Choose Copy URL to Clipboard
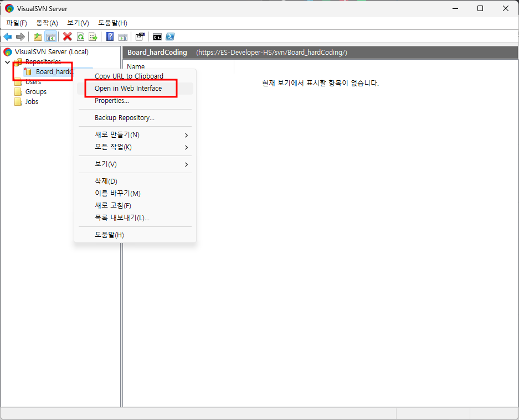519x420 pixels. [x=135, y=76]
